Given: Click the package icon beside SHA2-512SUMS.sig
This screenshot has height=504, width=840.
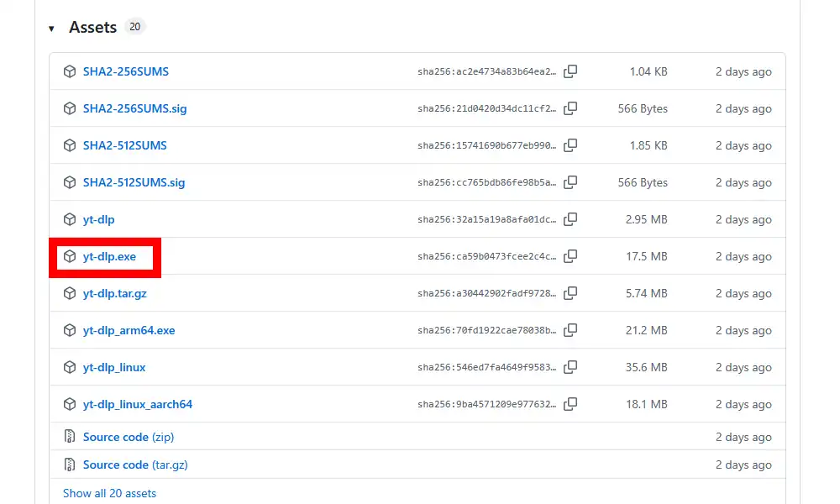Looking at the screenshot, I should pos(70,182).
